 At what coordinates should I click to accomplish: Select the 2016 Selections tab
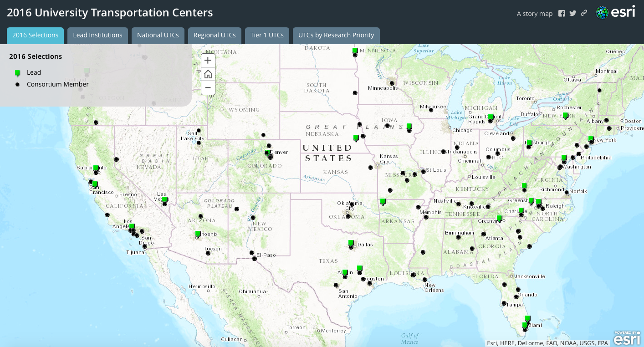coord(35,35)
